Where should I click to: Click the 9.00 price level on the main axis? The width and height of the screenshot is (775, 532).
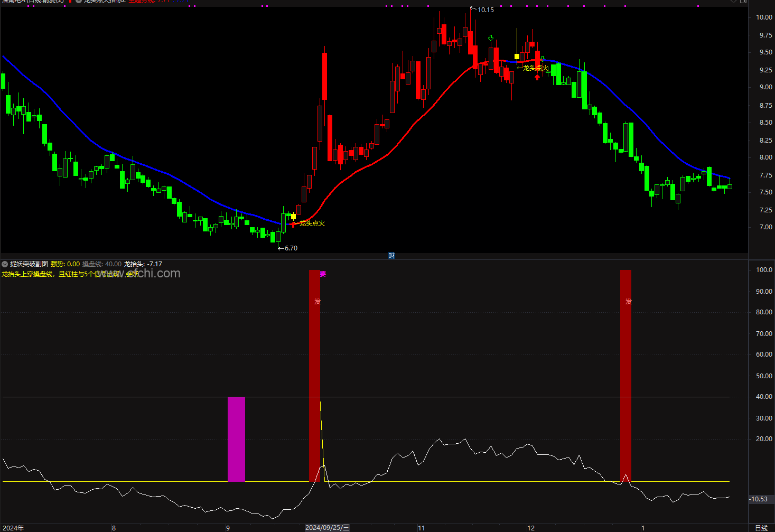click(x=765, y=87)
